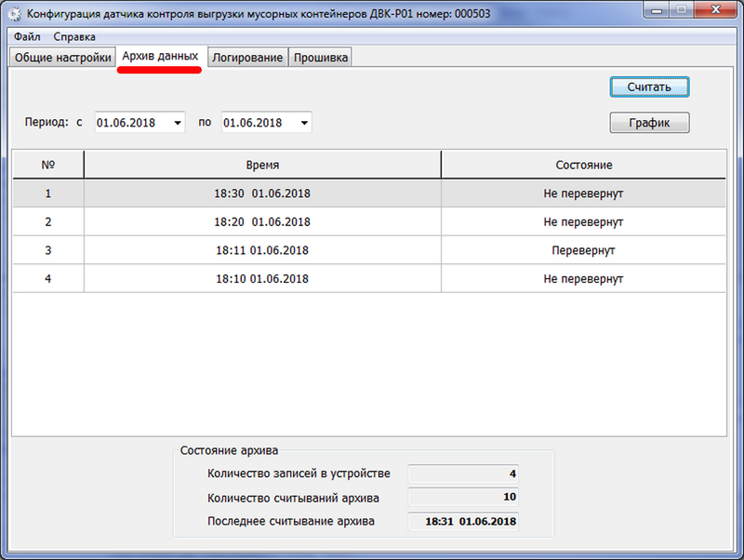
Task: Click the last archive read field 18:31 01.06.2018
Action: coord(463,521)
